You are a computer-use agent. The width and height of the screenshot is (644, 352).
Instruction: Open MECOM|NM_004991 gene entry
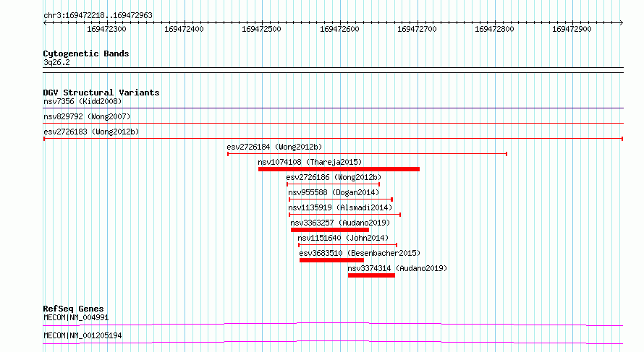(76, 317)
